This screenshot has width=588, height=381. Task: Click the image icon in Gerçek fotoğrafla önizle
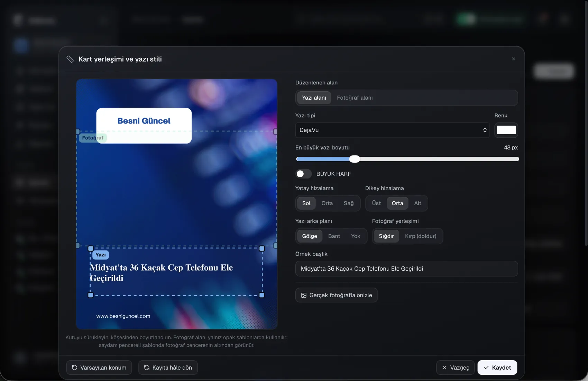tap(304, 295)
